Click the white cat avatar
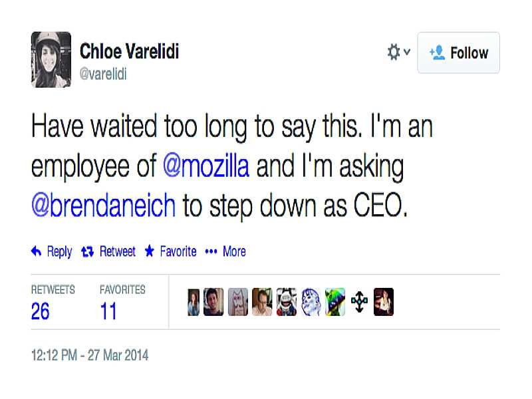 tap(238, 302)
